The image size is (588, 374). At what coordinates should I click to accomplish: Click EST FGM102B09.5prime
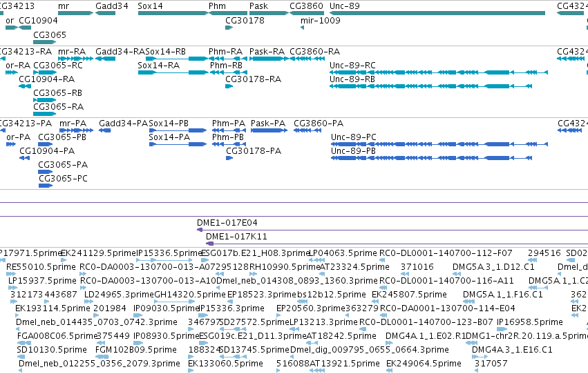click(x=102, y=357)
